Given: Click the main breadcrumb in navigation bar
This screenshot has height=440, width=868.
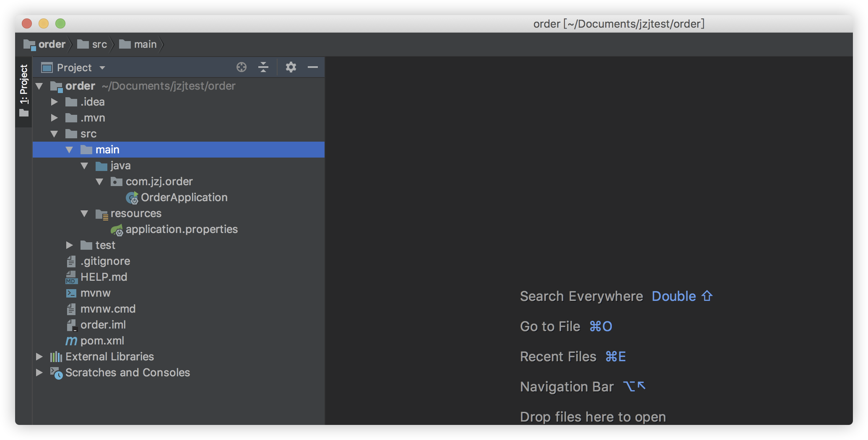Looking at the screenshot, I should click(x=138, y=44).
